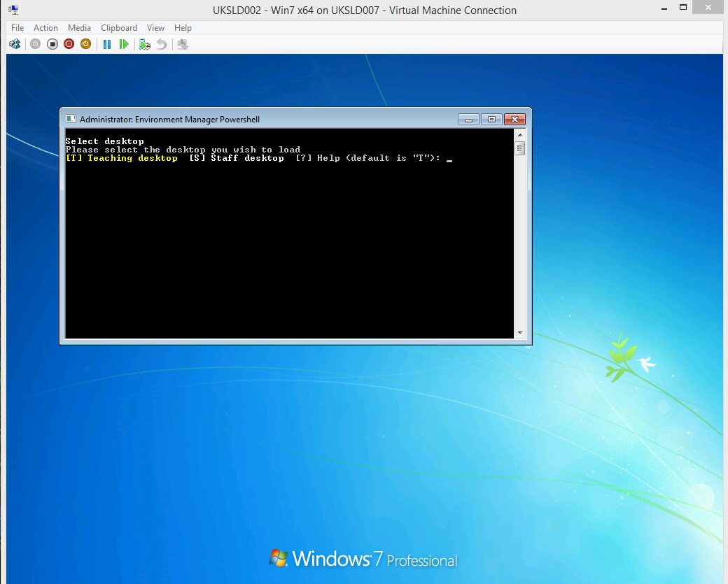Click the Powershell scrollbar up arrow
This screenshot has width=728, height=584.
tap(520, 135)
